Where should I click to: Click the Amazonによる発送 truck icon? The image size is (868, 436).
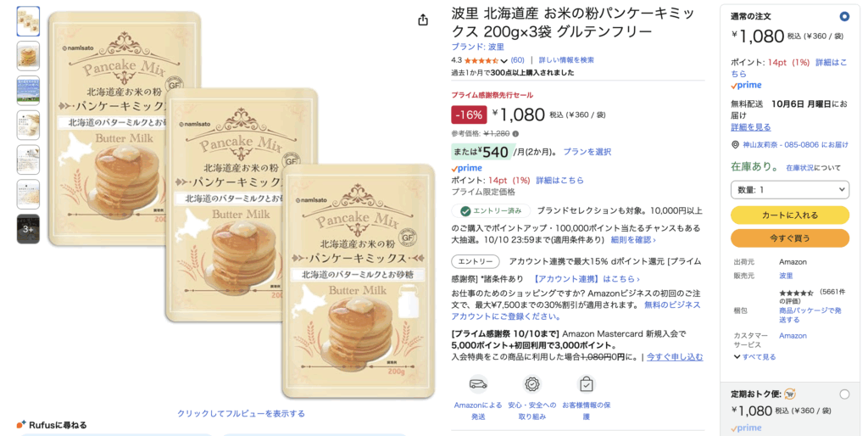pyautogui.click(x=478, y=383)
